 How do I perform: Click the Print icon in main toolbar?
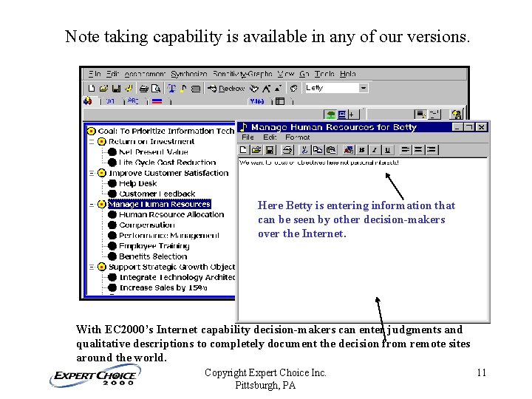pyautogui.click(x=144, y=89)
